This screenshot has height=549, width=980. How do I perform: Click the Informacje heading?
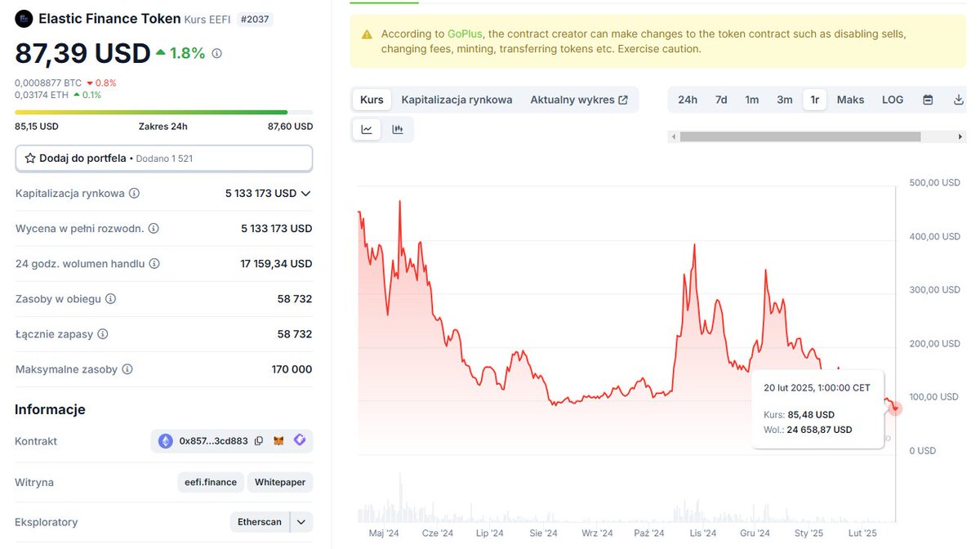pyautogui.click(x=50, y=409)
